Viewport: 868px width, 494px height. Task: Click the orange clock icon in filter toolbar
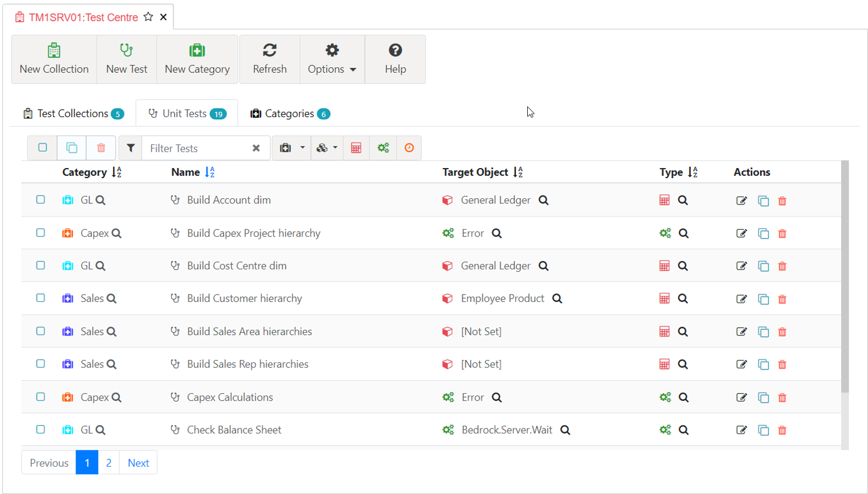tap(409, 148)
